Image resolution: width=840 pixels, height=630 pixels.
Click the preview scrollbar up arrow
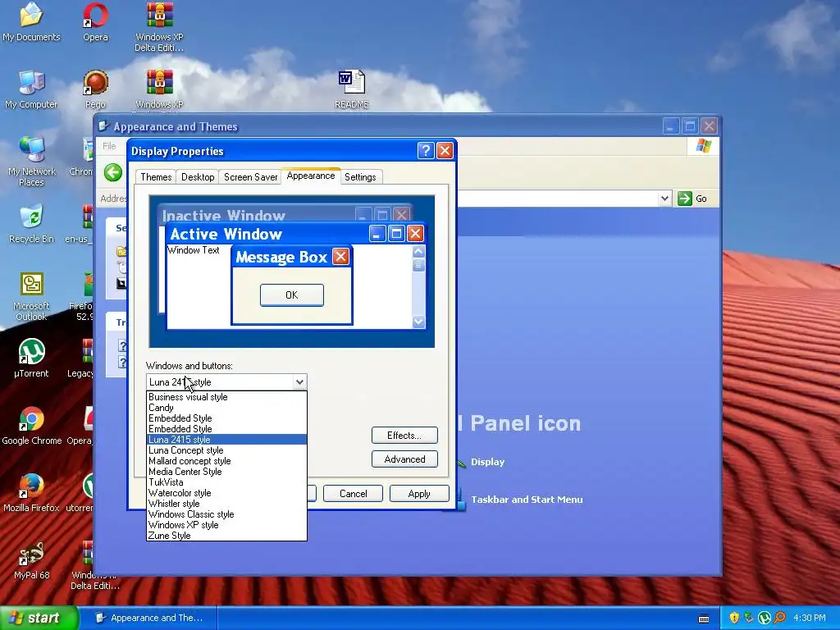418,251
